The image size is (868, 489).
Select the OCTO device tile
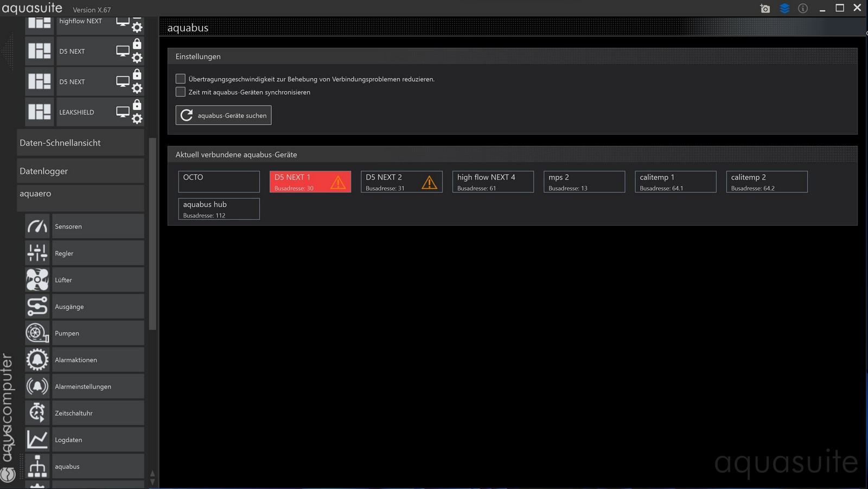coord(219,182)
